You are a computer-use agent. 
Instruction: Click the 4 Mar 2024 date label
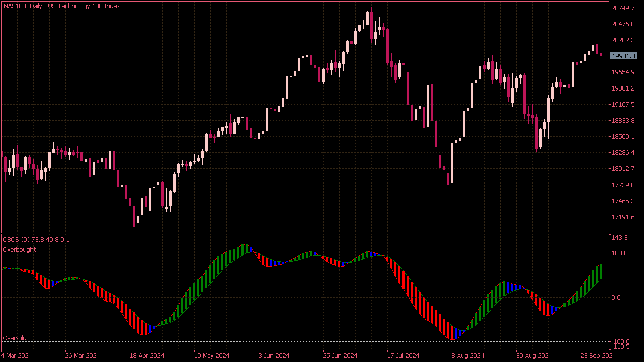pyautogui.click(x=17, y=356)
